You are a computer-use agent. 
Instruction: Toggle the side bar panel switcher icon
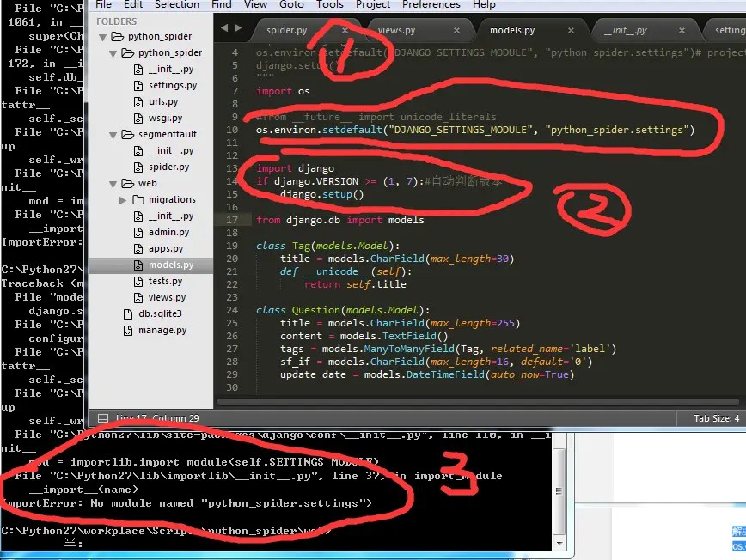103,418
